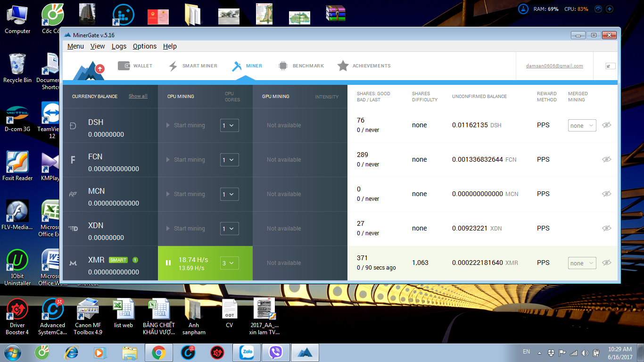Toggle the eye visibility icon for MCN
644x362 pixels.
(607, 194)
